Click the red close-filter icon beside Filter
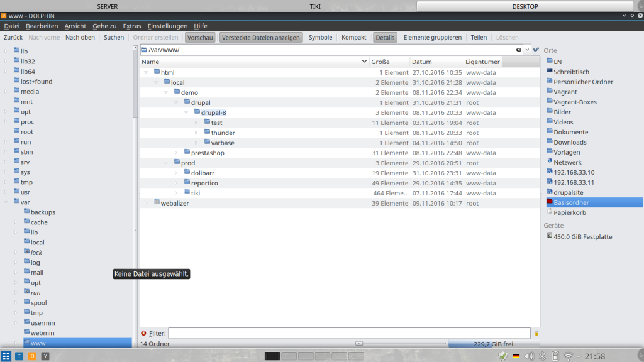644x362 pixels. click(x=143, y=333)
